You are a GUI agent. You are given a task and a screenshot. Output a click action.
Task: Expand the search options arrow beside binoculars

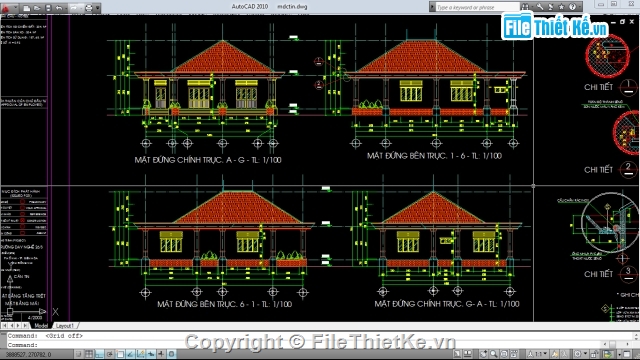(532, 7)
